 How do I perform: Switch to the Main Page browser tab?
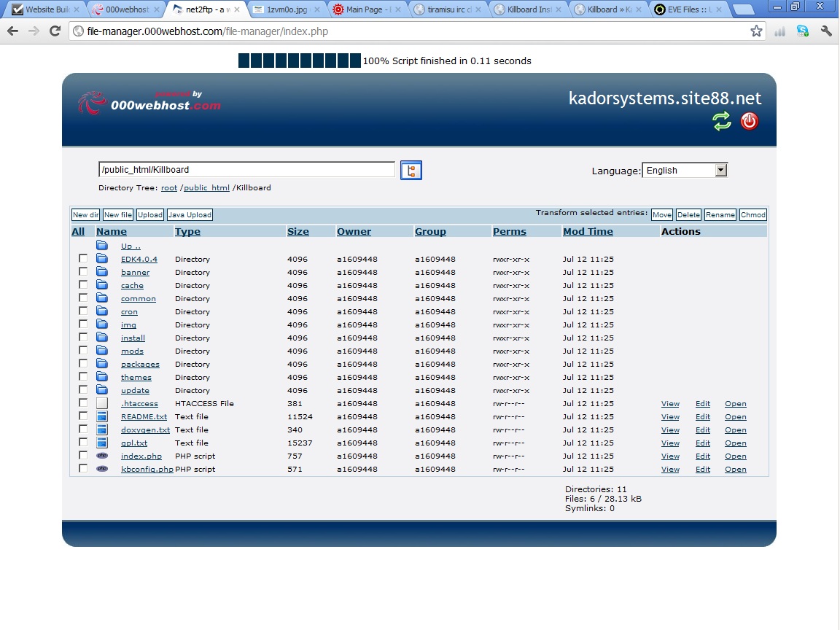coord(367,9)
